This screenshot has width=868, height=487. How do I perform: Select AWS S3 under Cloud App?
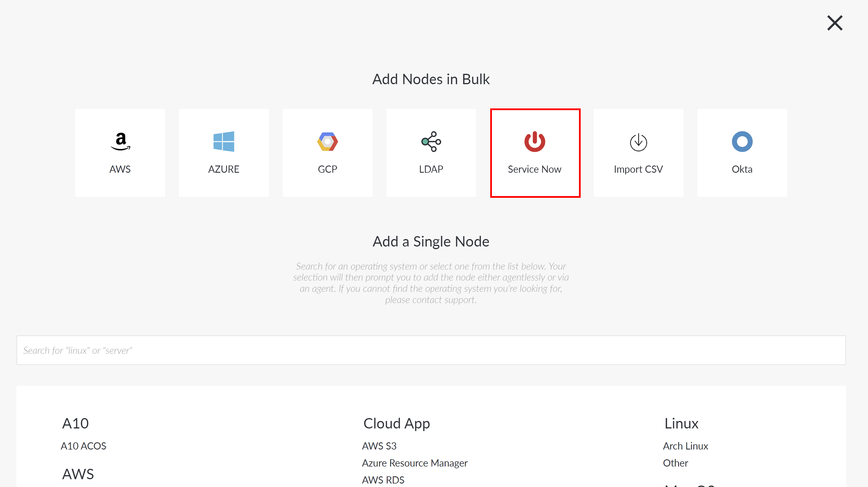379,446
